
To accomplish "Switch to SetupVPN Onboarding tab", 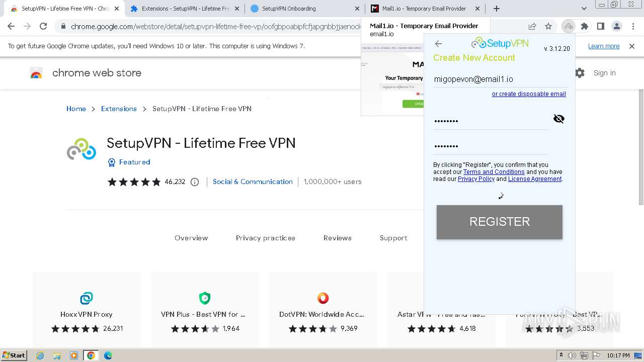I will coord(305,9).
